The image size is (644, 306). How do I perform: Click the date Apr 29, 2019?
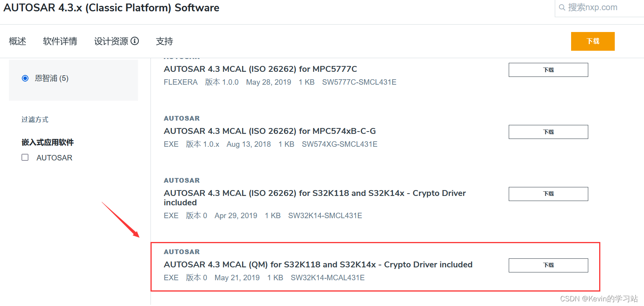pyautogui.click(x=236, y=215)
